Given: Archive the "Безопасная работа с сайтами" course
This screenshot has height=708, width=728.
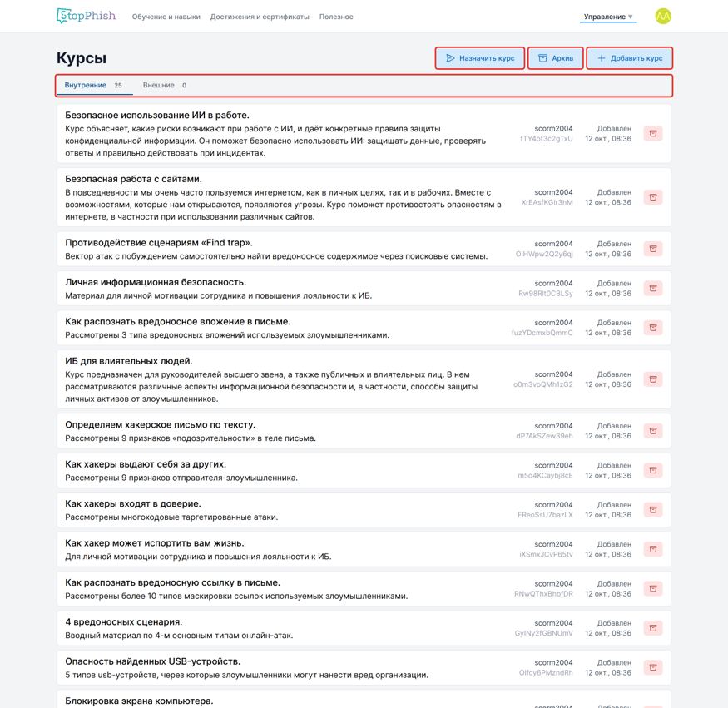Looking at the screenshot, I should (x=653, y=197).
